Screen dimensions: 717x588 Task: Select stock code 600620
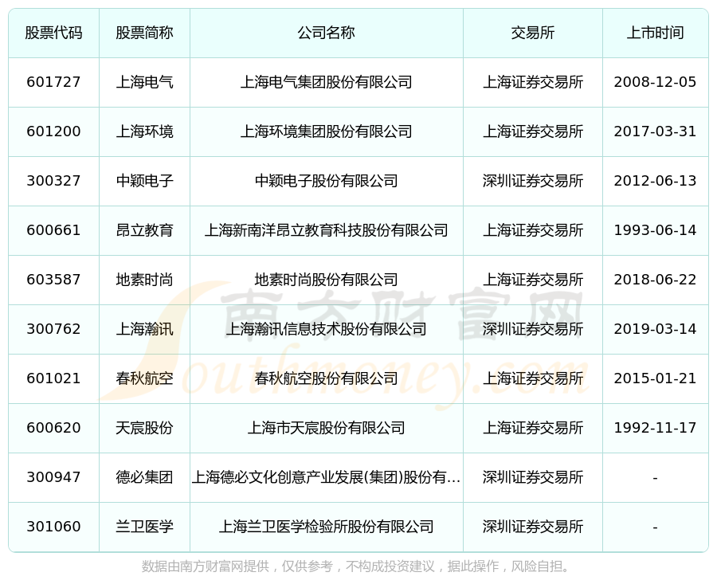pyautogui.click(x=53, y=428)
